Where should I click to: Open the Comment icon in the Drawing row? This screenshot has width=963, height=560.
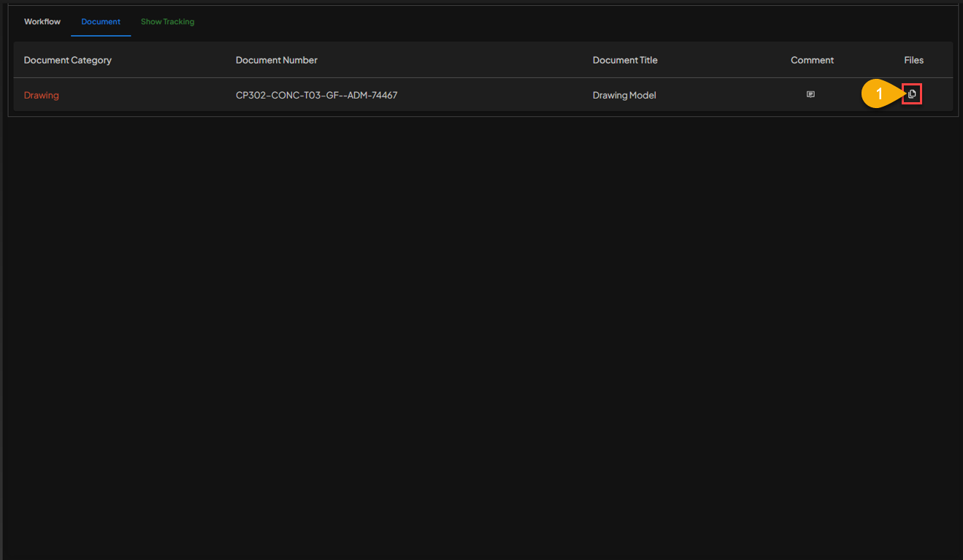(x=810, y=95)
